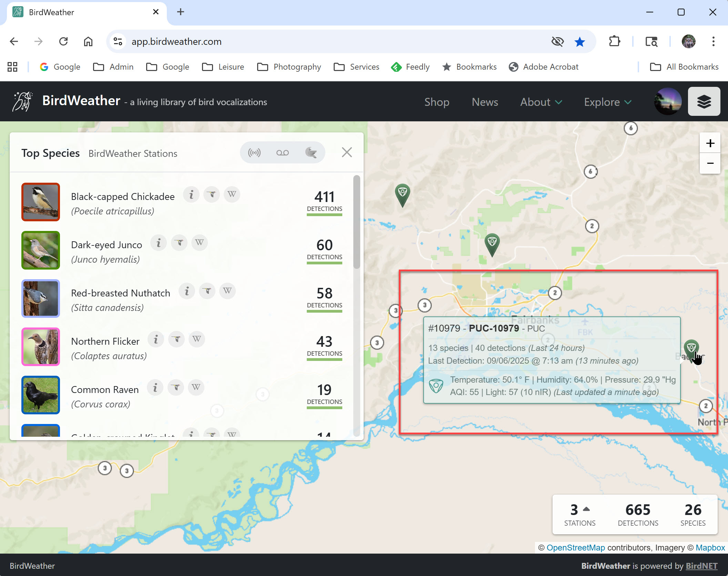Close the Top Species panel
The width and height of the screenshot is (728, 576).
(346, 152)
